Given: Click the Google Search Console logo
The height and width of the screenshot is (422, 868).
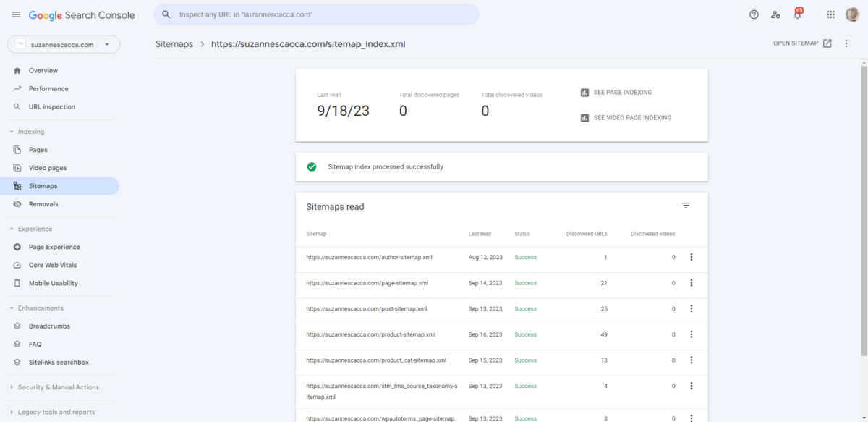Looking at the screenshot, I should (x=82, y=14).
